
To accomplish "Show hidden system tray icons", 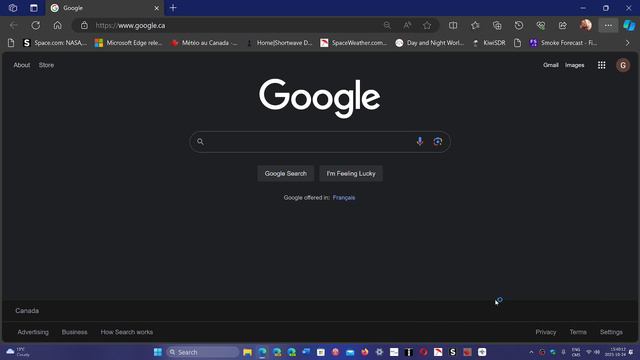I will pyautogui.click(x=531, y=352).
